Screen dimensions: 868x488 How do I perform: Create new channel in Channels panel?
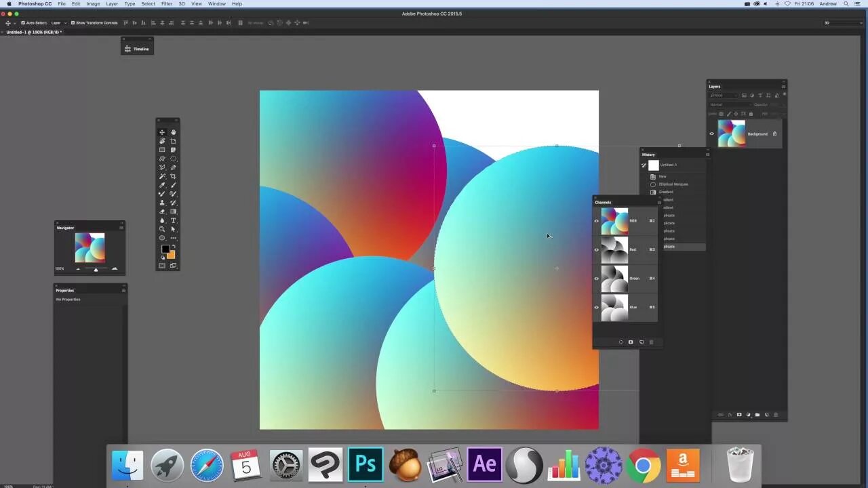pyautogui.click(x=642, y=342)
